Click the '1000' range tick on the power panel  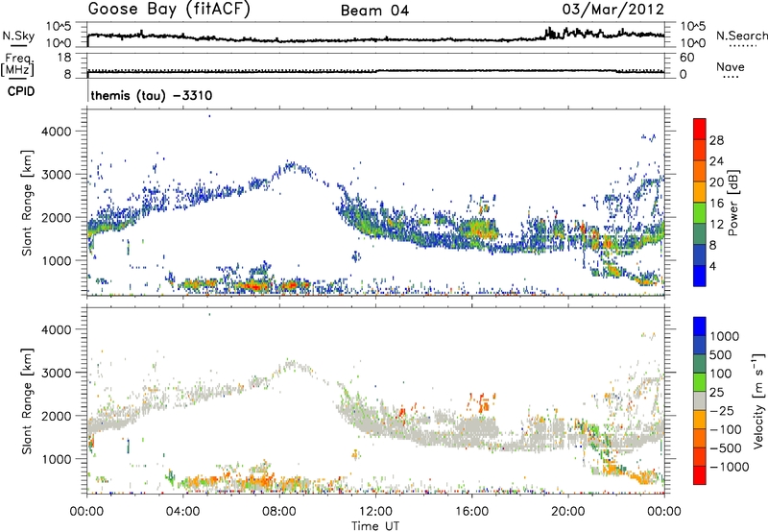coord(58,260)
